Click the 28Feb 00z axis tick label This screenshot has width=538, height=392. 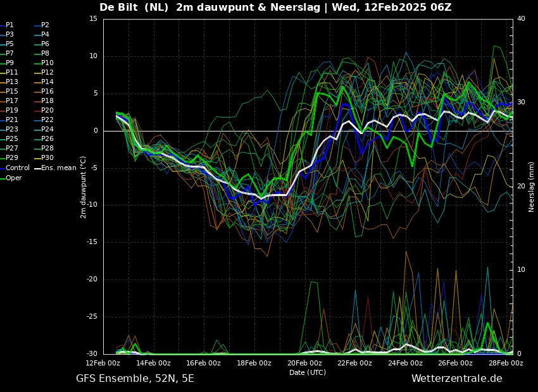click(506, 363)
